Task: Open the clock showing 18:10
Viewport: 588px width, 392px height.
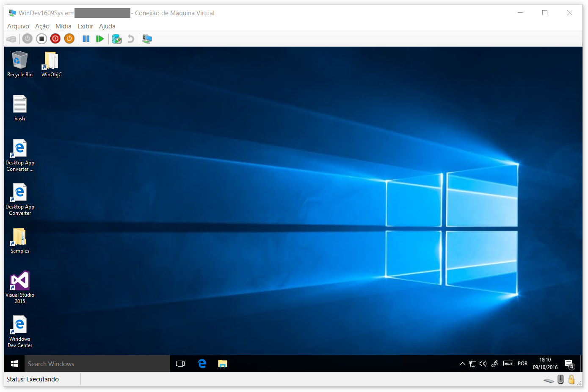Action: [x=545, y=364]
